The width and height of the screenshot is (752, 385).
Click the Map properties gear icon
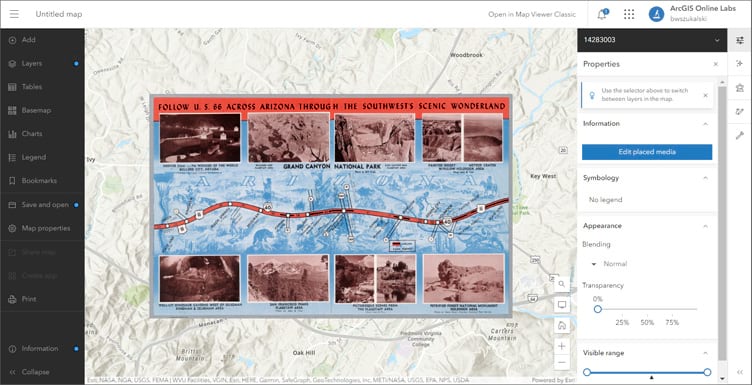point(12,229)
